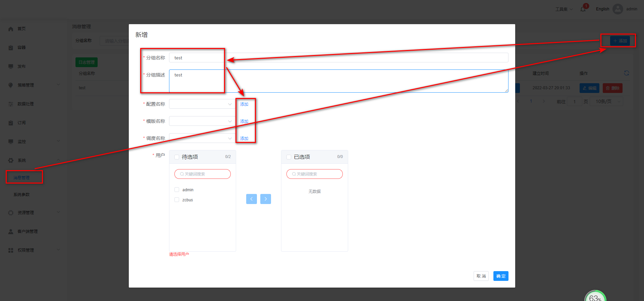Click the admin user avatar icon
644x301 pixels.
[618, 9]
